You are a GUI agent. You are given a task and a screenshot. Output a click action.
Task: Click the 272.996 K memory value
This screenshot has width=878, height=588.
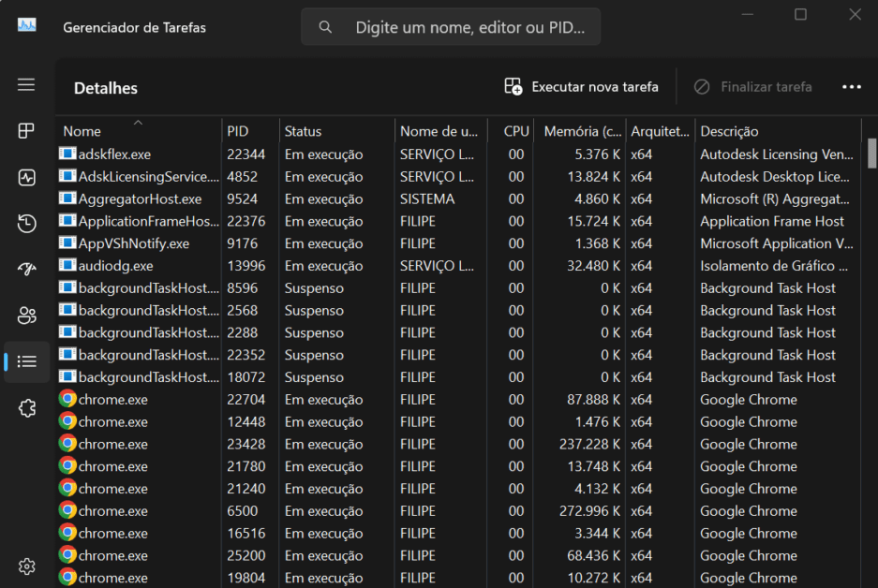tap(589, 511)
